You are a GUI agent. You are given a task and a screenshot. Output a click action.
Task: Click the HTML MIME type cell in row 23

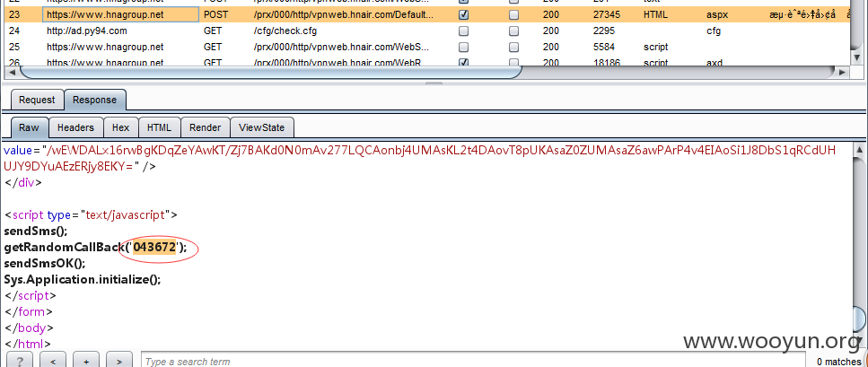[x=655, y=15]
